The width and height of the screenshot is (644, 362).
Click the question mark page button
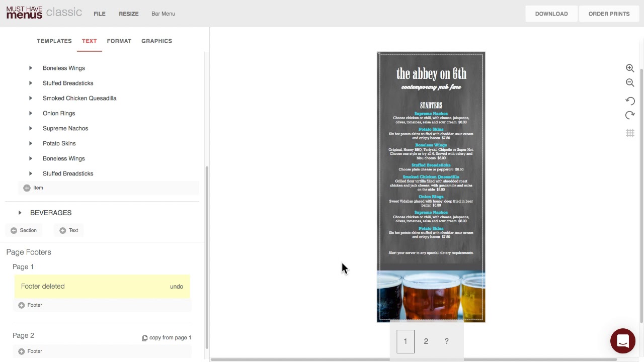tap(446, 341)
